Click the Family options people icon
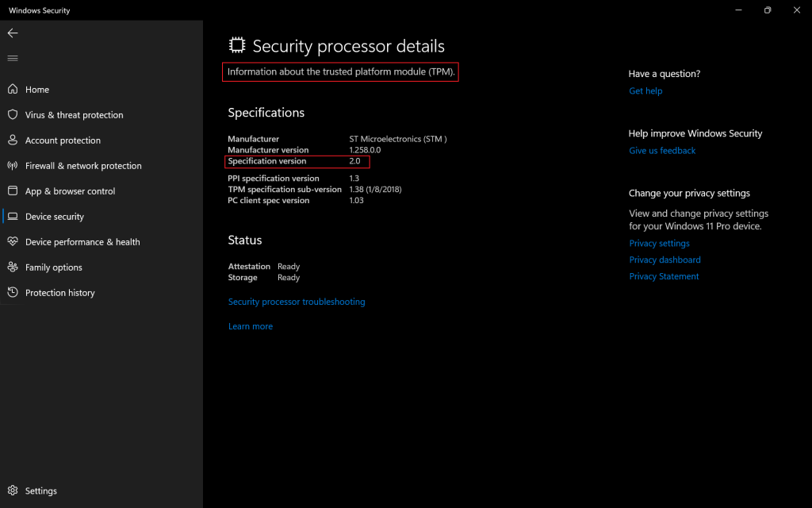 pos(13,267)
